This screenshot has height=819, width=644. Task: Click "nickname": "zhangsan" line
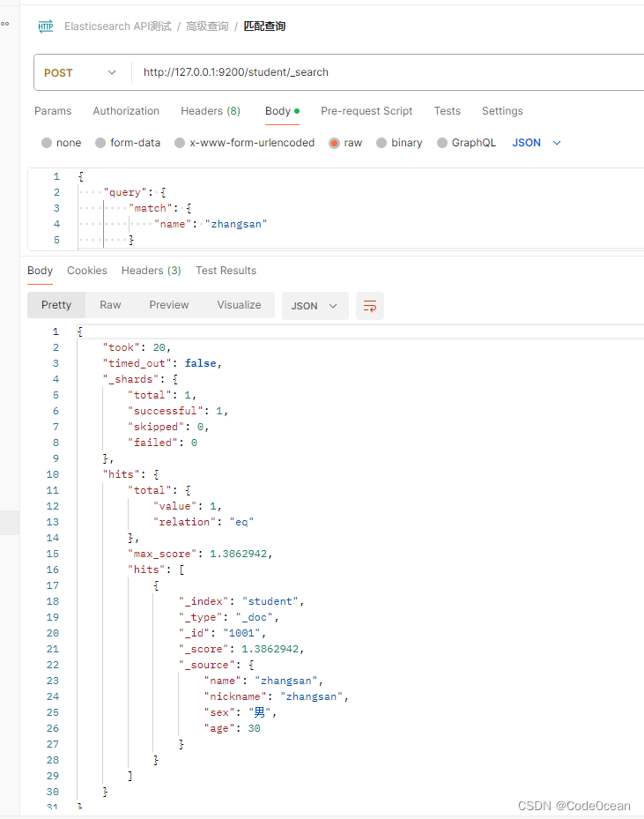[276, 696]
